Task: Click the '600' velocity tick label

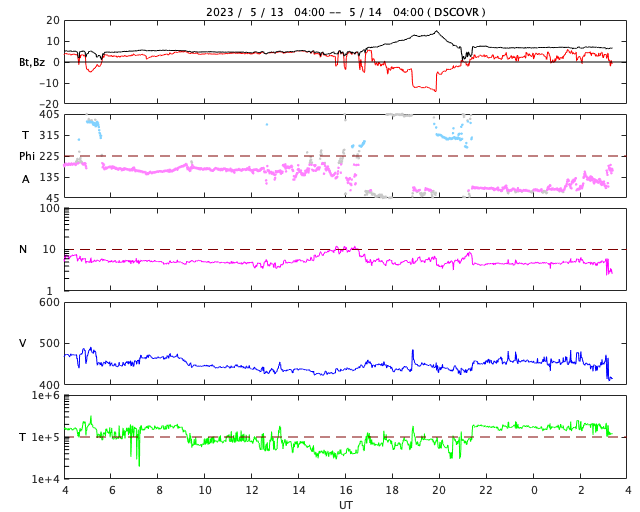Action: coord(49,303)
